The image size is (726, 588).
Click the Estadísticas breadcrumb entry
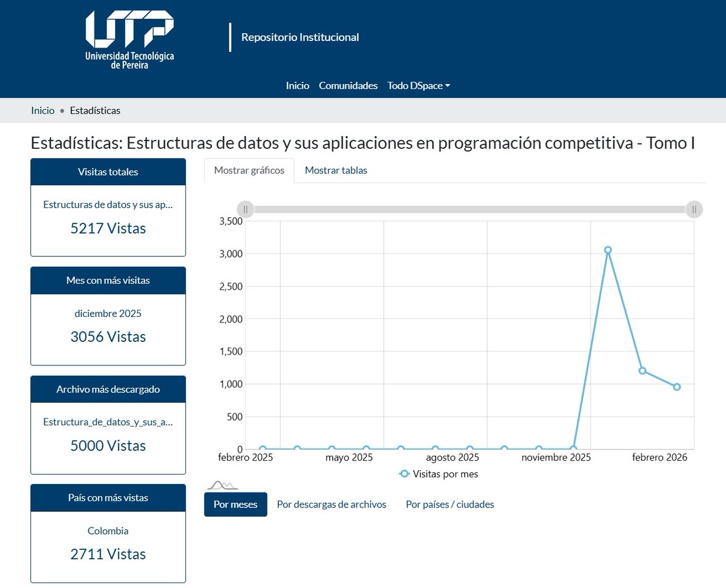pos(94,111)
